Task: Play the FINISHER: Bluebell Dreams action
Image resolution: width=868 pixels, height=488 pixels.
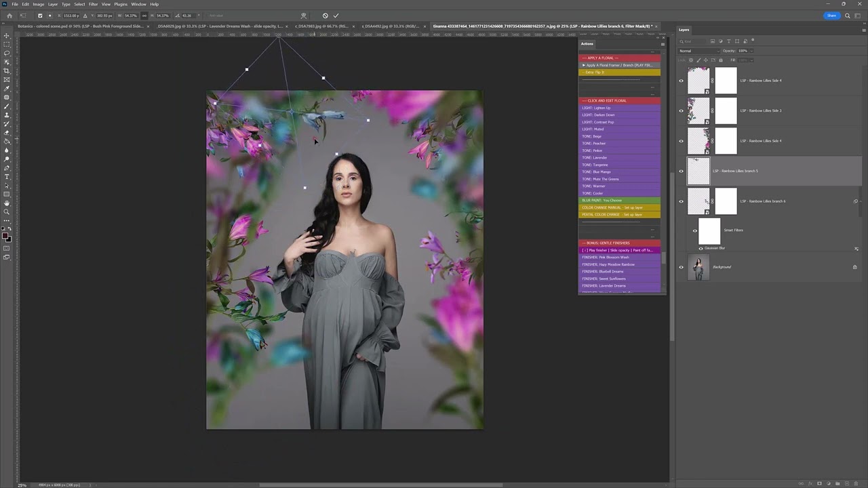Action: click(x=619, y=272)
